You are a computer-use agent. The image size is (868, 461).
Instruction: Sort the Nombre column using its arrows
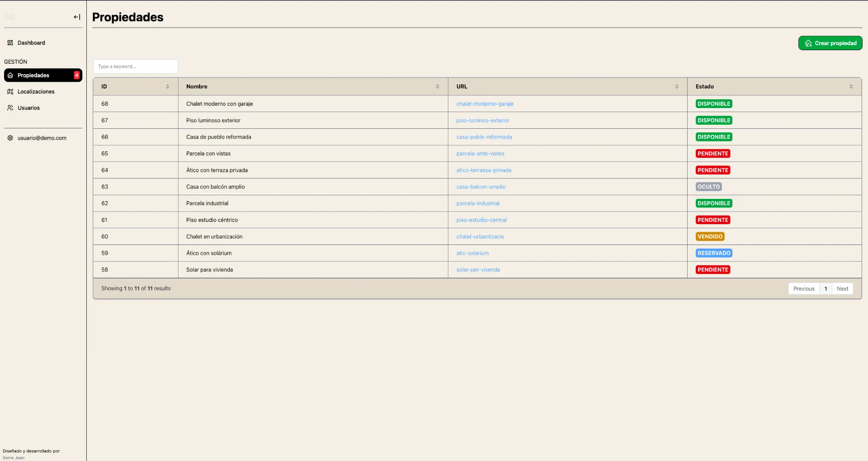tap(437, 86)
